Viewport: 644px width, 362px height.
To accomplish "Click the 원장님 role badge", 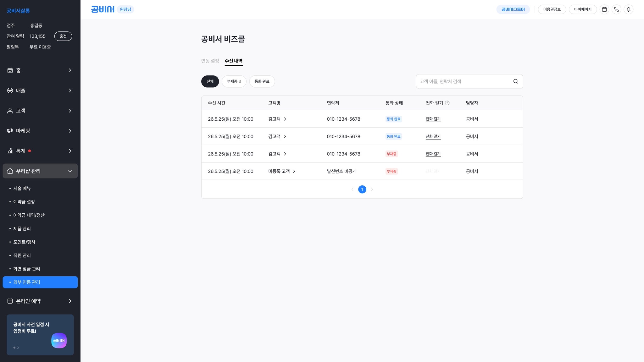I will click(125, 9).
